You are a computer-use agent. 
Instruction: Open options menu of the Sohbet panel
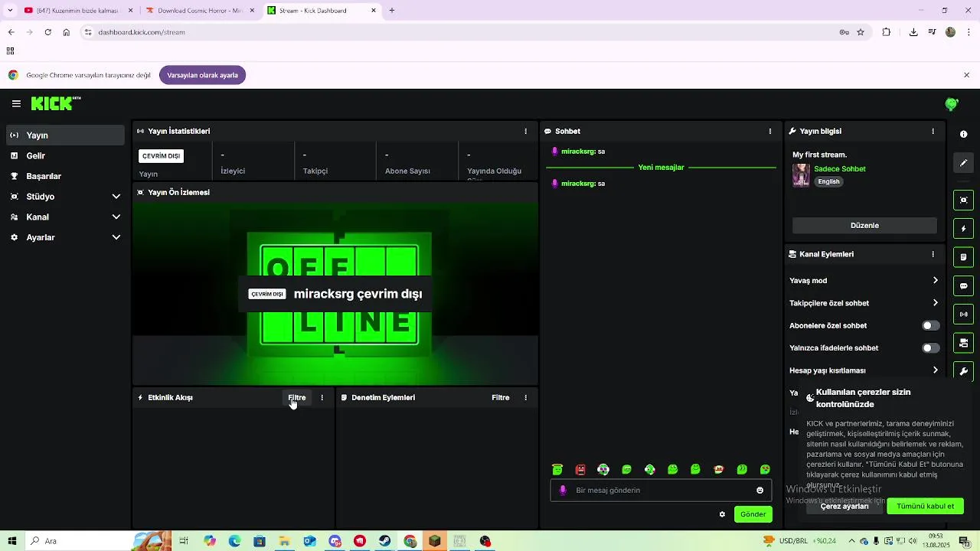770,131
